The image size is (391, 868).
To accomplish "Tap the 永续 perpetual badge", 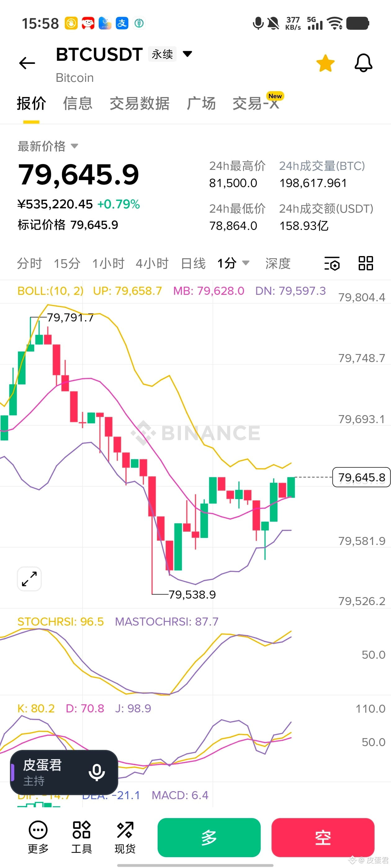I will pyautogui.click(x=162, y=54).
